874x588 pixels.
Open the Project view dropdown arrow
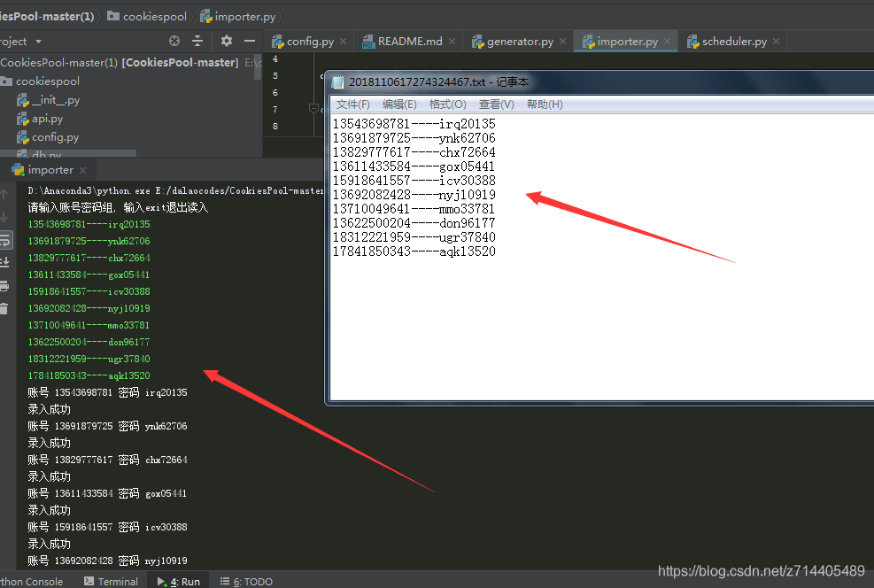[38, 42]
